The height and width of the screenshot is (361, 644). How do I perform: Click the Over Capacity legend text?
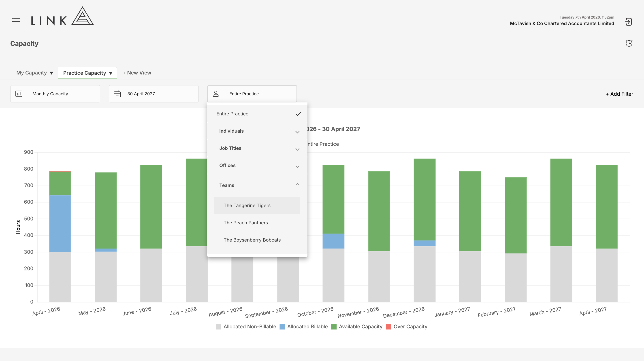pos(410,327)
